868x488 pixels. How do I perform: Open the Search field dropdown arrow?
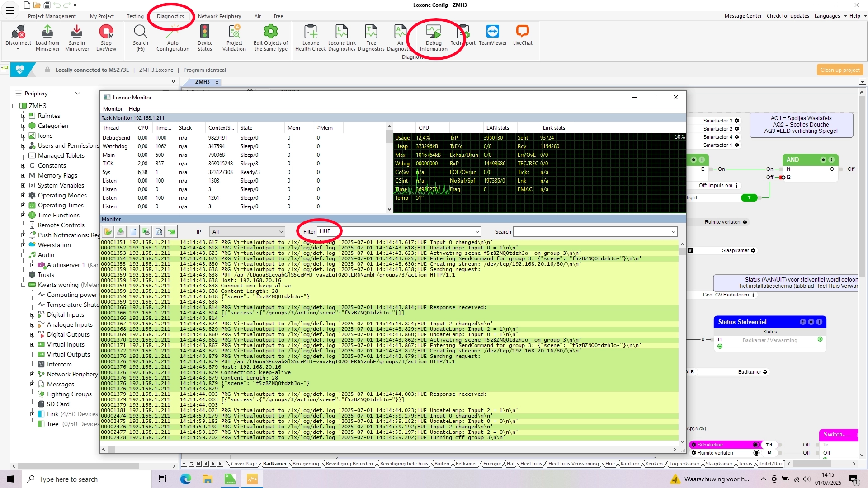(x=673, y=232)
